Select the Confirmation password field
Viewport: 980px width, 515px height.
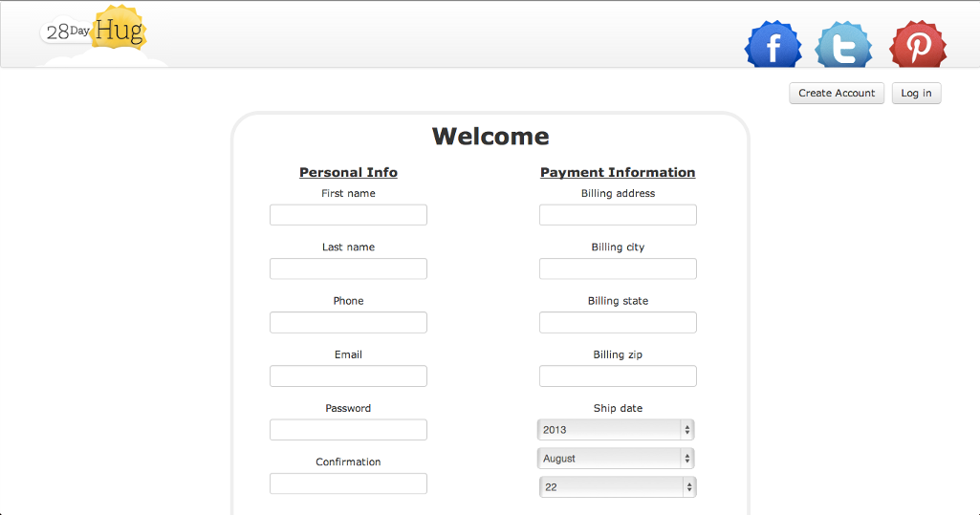click(x=348, y=483)
